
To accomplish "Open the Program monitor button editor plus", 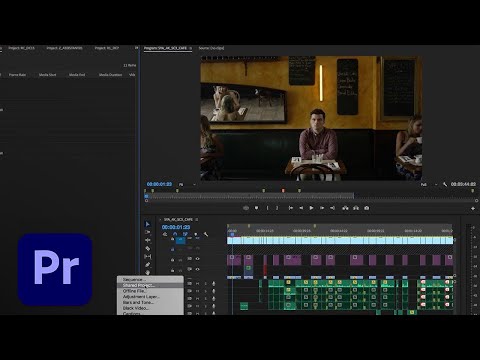I will 473,208.
